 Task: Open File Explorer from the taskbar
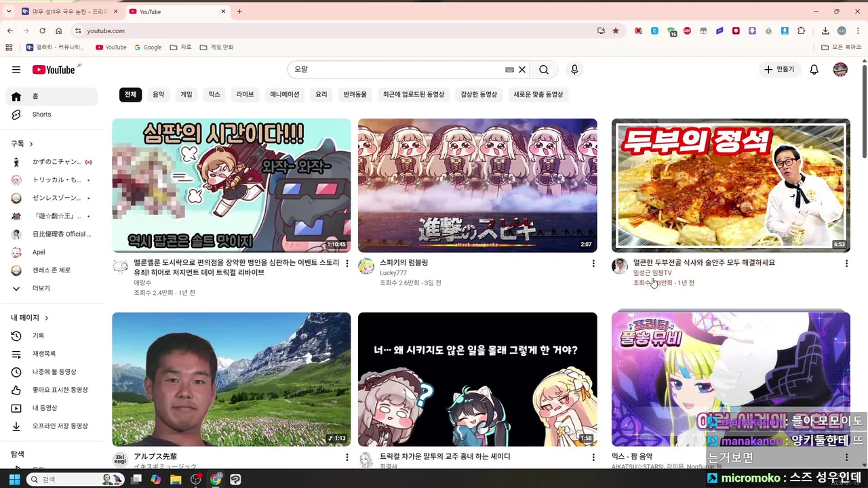click(x=176, y=479)
